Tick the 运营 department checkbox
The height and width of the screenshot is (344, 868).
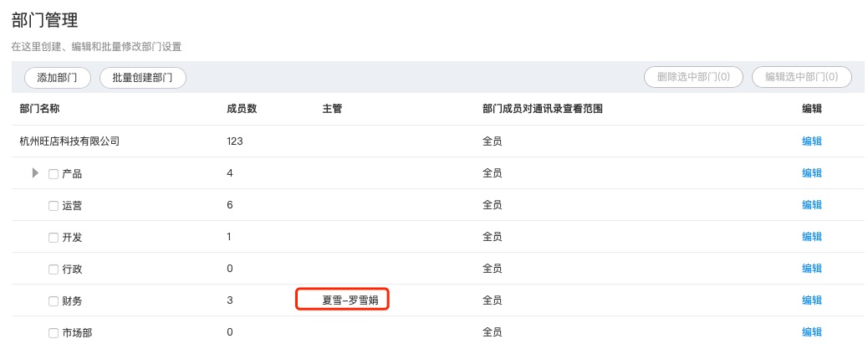54,206
